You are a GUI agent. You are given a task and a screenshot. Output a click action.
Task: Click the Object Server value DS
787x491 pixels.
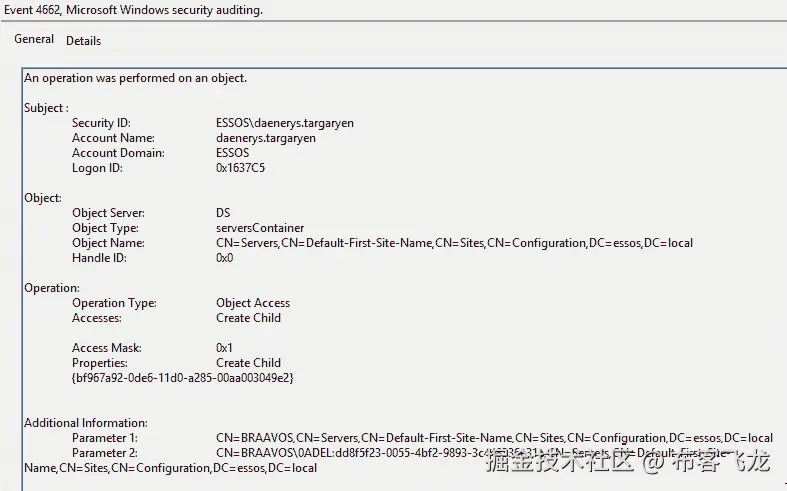(223, 213)
